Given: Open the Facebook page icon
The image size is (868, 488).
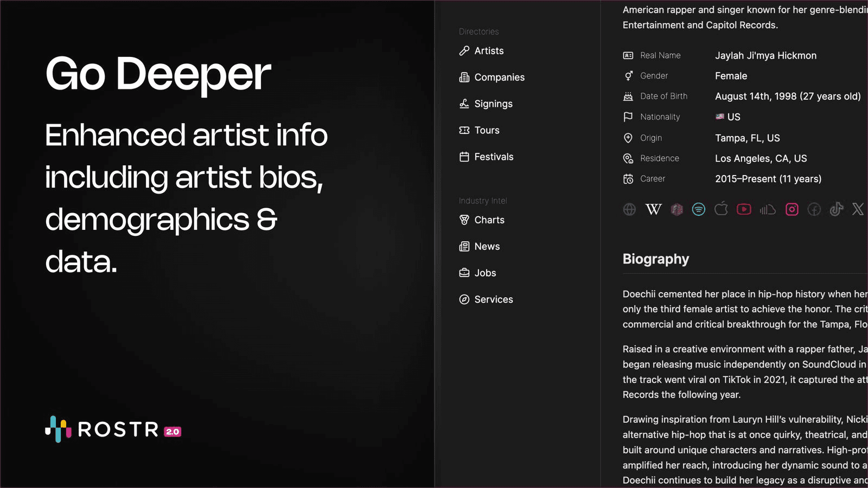Looking at the screenshot, I should click(814, 209).
